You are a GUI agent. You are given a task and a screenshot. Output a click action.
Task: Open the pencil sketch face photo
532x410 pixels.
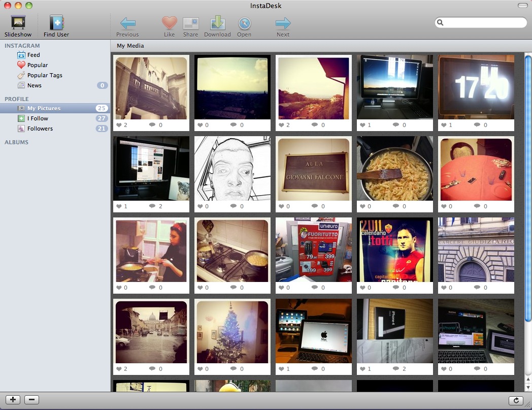click(x=232, y=169)
